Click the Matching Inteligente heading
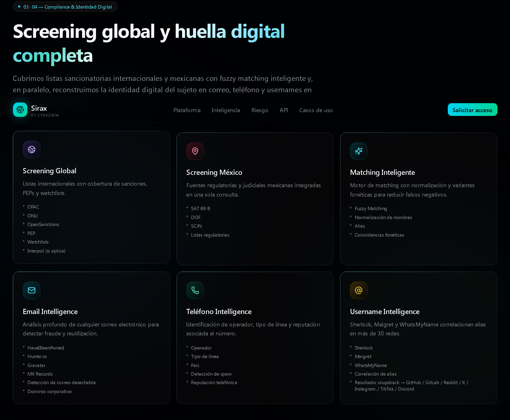510x420 pixels. coord(382,172)
